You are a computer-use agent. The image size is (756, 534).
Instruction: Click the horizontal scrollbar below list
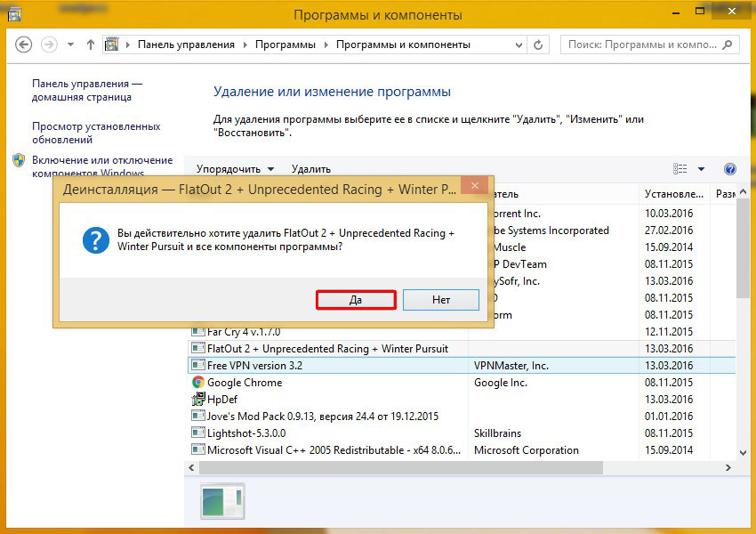pos(445,467)
